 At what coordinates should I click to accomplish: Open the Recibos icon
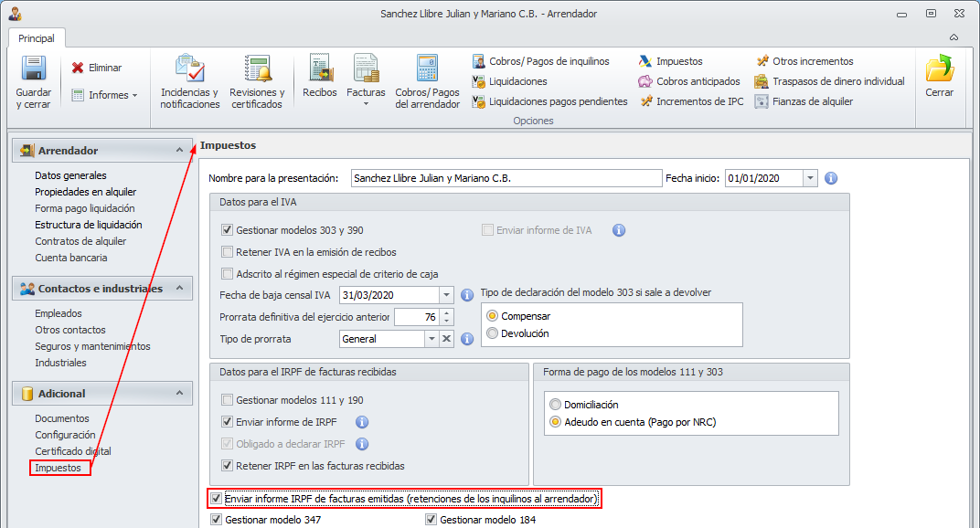point(320,69)
